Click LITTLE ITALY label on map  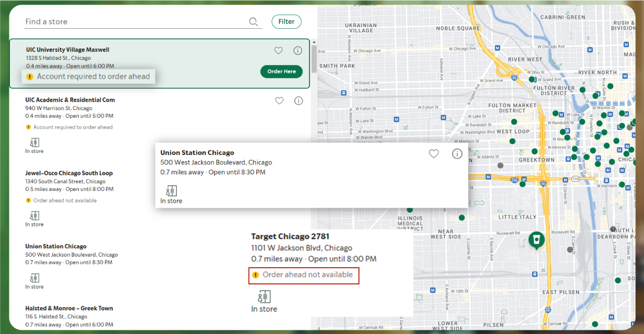point(518,217)
